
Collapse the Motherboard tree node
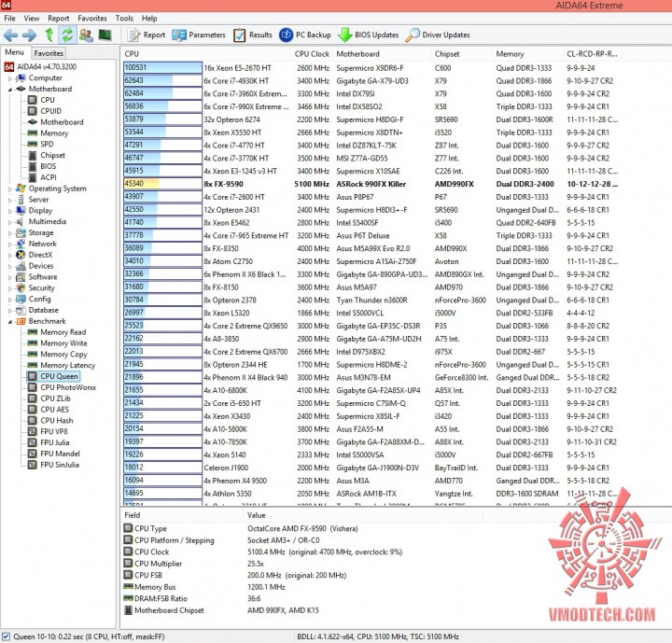pos(10,90)
